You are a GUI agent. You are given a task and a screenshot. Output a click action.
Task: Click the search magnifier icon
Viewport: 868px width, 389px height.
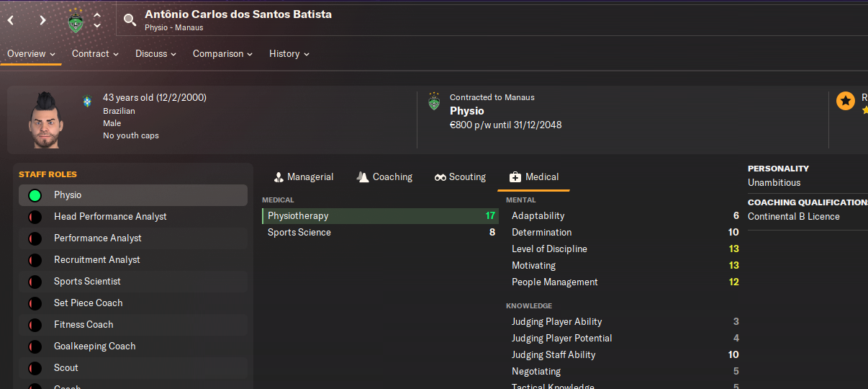[x=130, y=20]
